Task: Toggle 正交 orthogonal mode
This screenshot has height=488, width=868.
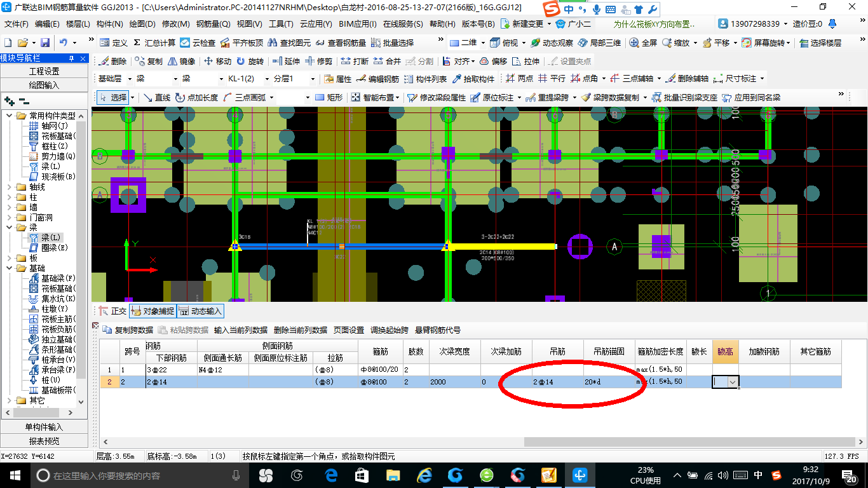Action: pyautogui.click(x=112, y=311)
